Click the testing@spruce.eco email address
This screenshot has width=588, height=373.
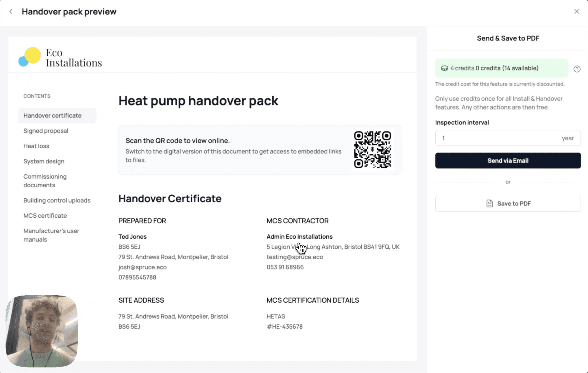pyautogui.click(x=295, y=257)
